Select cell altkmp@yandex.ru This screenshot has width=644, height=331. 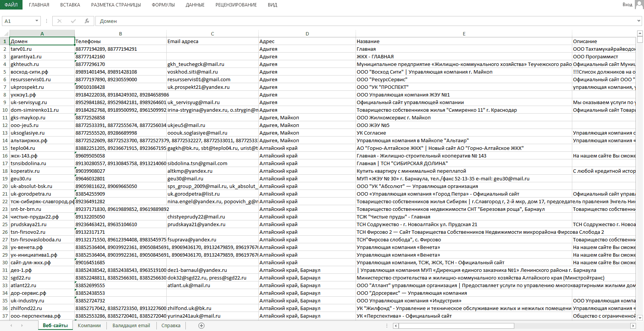(x=213, y=171)
